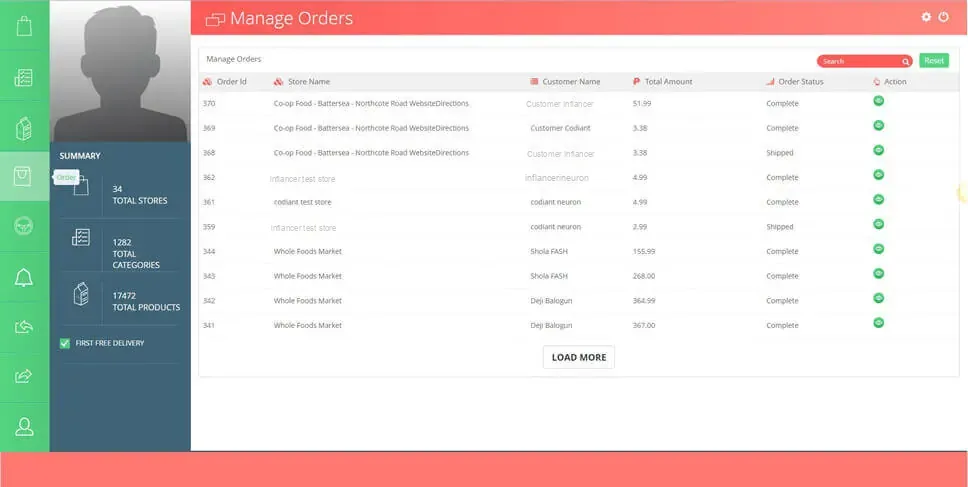Click "Deji Balogun" in order 341 row

click(x=551, y=325)
